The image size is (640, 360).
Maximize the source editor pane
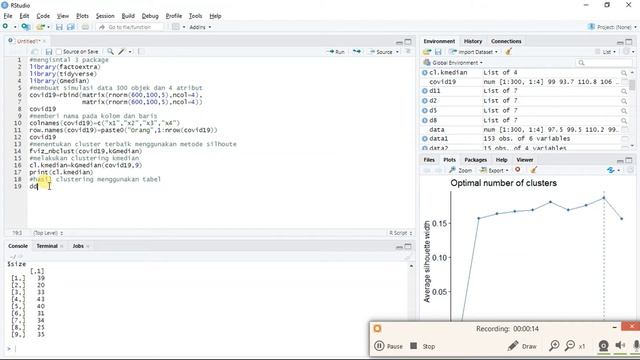pyautogui.click(x=408, y=42)
